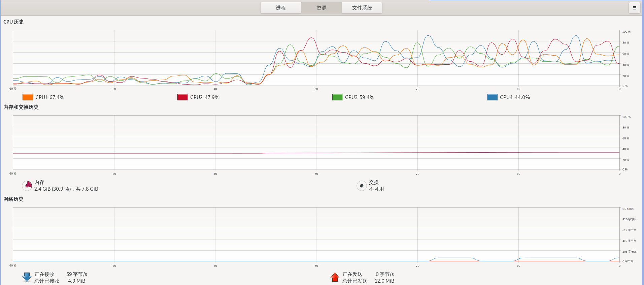The image size is (644, 285).
Task: Click the CPU2 red color swatch
Action: coord(183,97)
